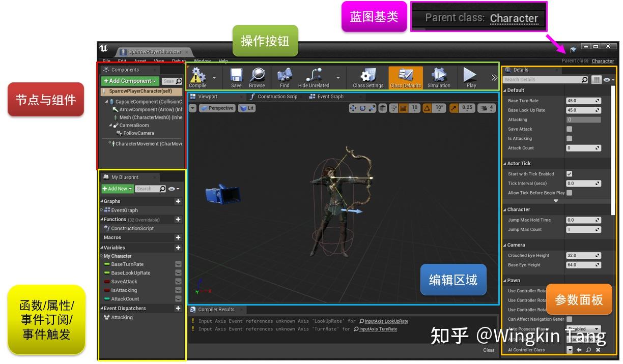Toggle grid snapping in the viewport toolbar

coord(403,108)
